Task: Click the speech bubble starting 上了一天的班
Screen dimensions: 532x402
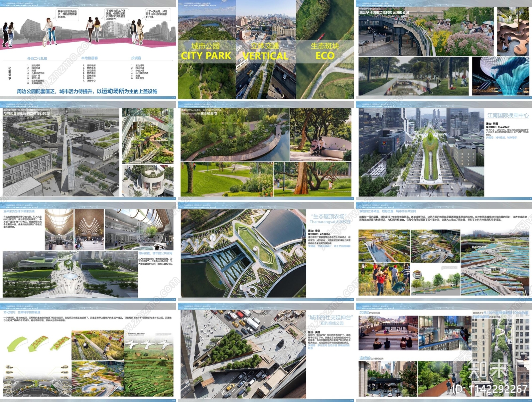Action: click(x=157, y=14)
